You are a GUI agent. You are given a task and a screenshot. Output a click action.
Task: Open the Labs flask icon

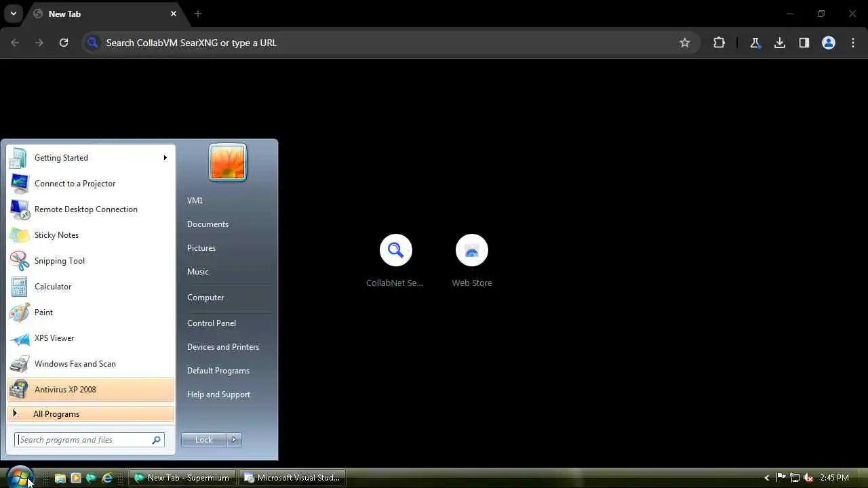[755, 43]
